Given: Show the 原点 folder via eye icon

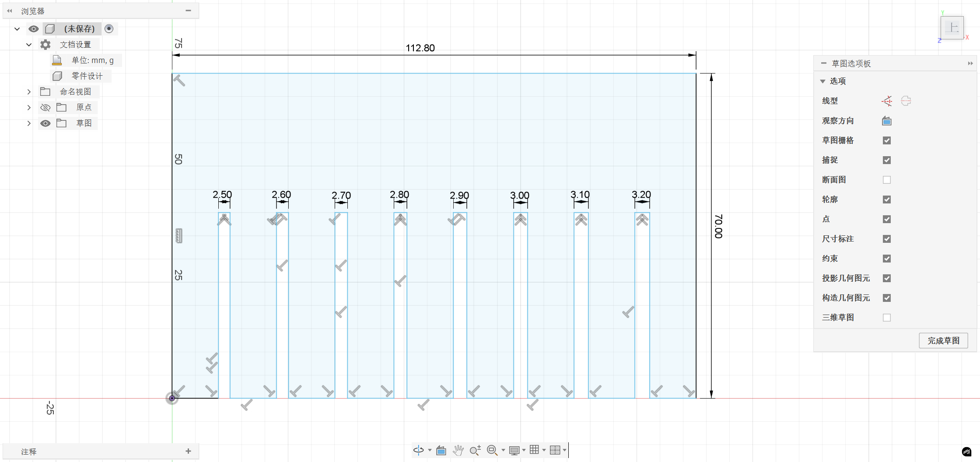Looking at the screenshot, I should [45, 107].
